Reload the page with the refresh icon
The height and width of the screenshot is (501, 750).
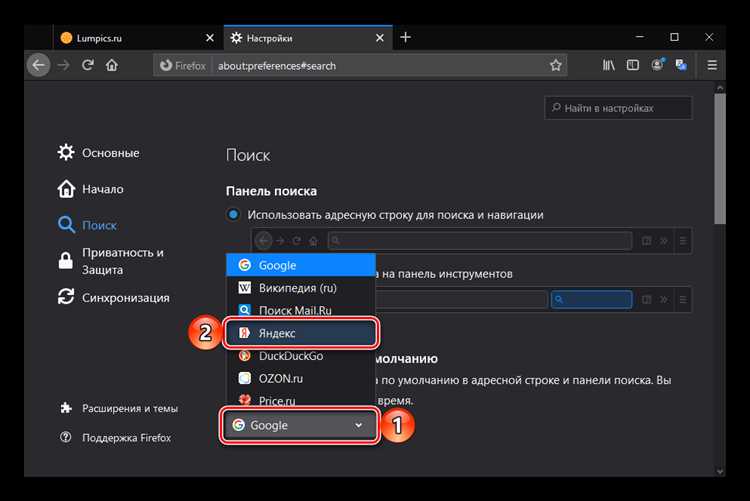(x=88, y=65)
